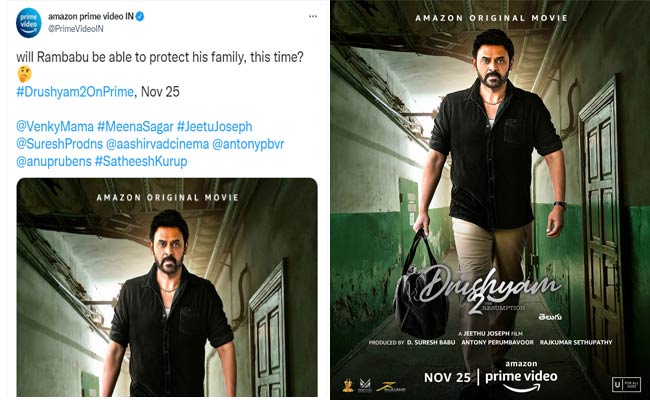
Task: Open the @antonypbvr mention
Action: point(248,144)
